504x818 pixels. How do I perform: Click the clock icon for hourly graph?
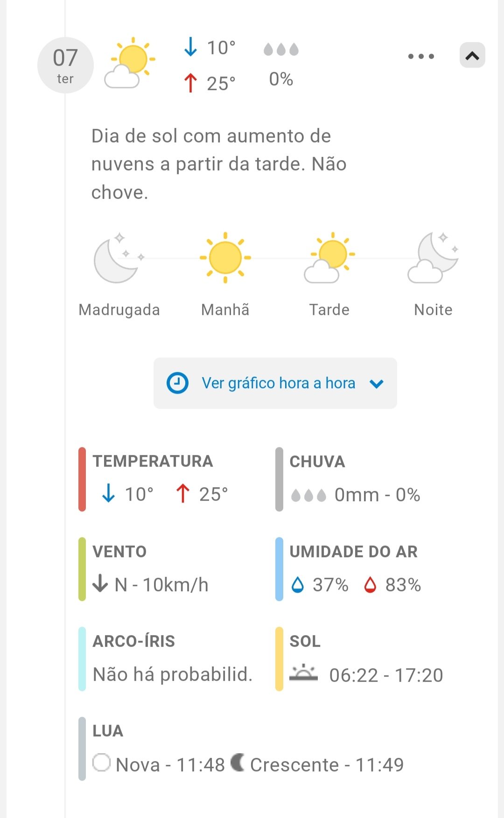click(177, 383)
